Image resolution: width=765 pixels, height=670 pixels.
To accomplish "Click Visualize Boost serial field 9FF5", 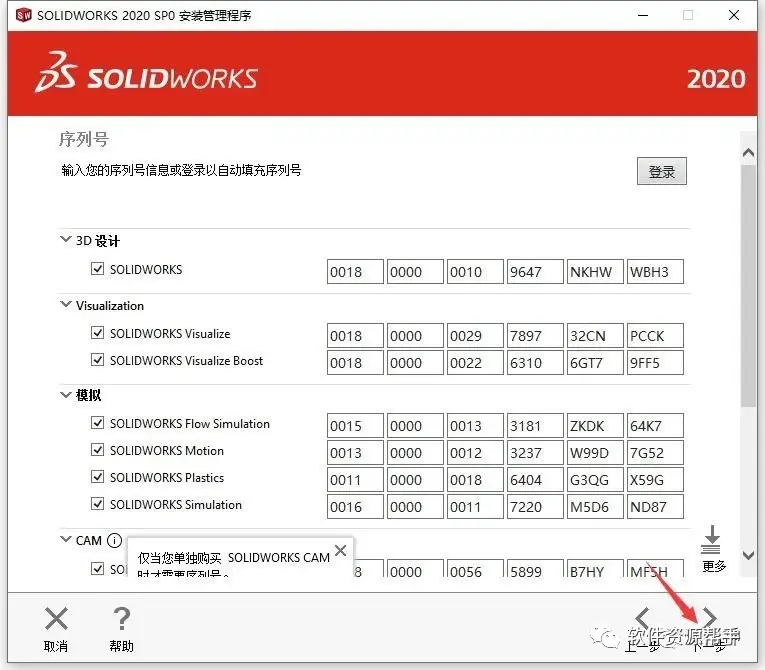I will [655, 363].
